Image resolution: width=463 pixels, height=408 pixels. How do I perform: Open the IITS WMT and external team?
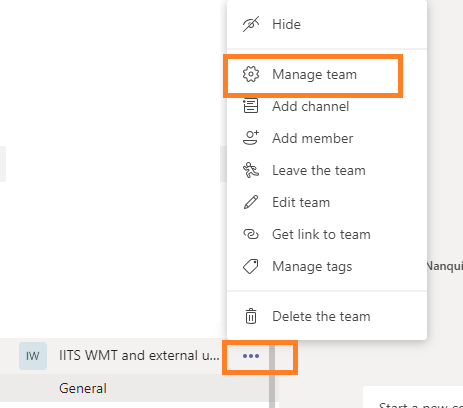pyautogui.click(x=139, y=355)
